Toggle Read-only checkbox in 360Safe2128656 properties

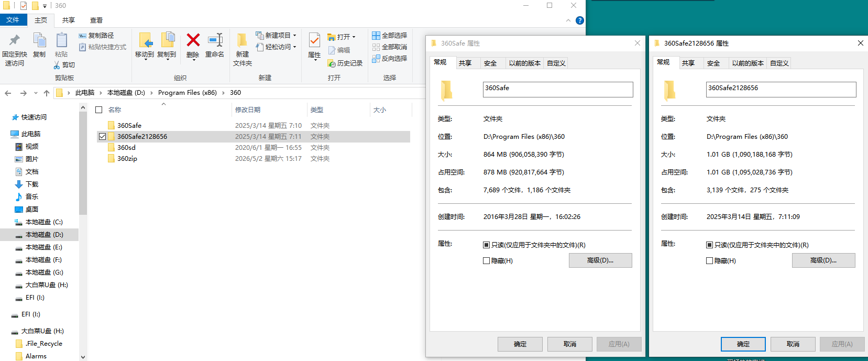[710, 245]
